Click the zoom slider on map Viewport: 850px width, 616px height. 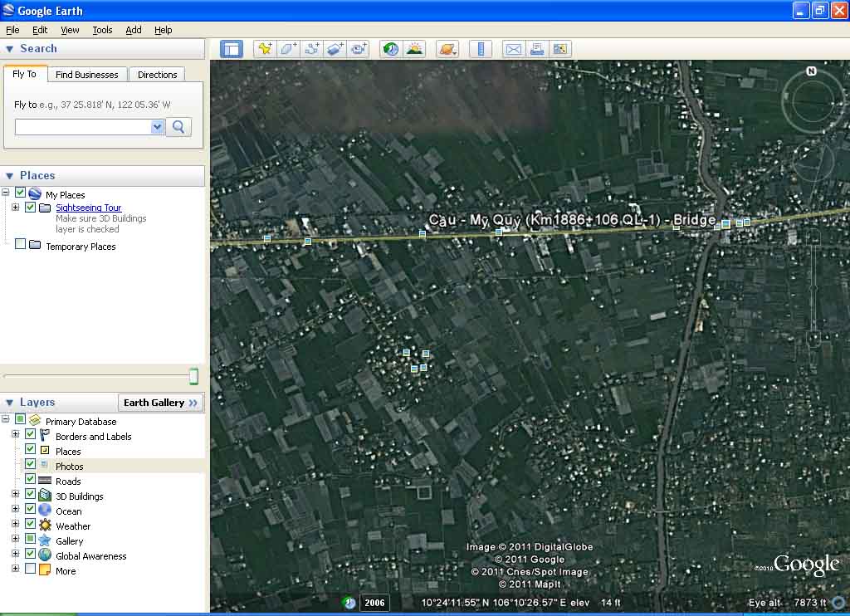click(813, 287)
